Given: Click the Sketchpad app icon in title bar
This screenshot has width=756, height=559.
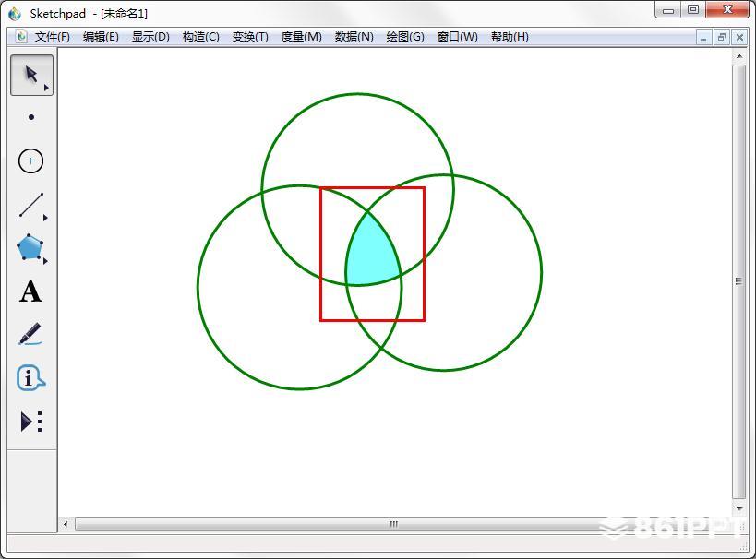Looking at the screenshot, I should (x=15, y=14).
